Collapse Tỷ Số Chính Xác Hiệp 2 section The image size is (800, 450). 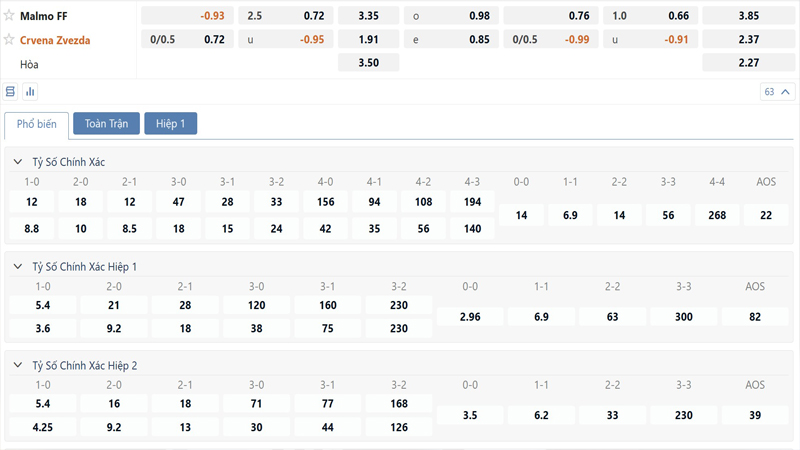[18, 366]
